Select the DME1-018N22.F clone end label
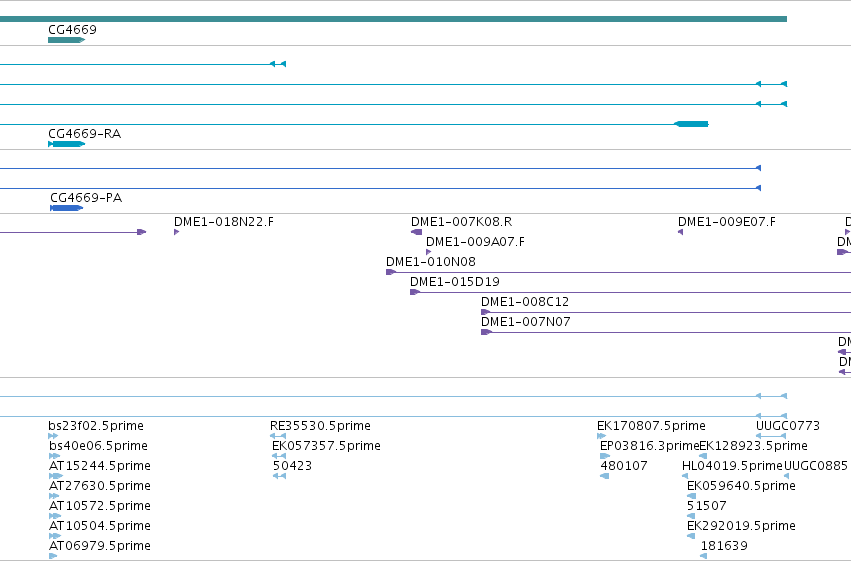 (x=224, y=221)
